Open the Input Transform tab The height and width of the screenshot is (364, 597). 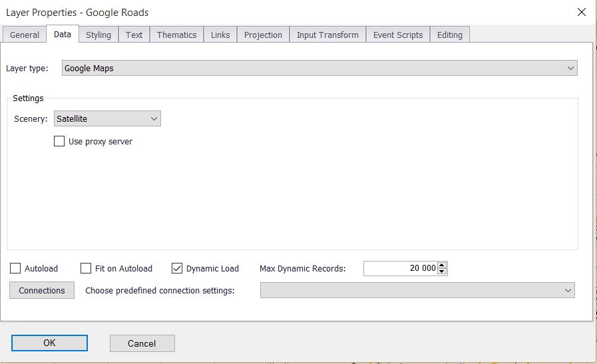[x=327, y=35]
